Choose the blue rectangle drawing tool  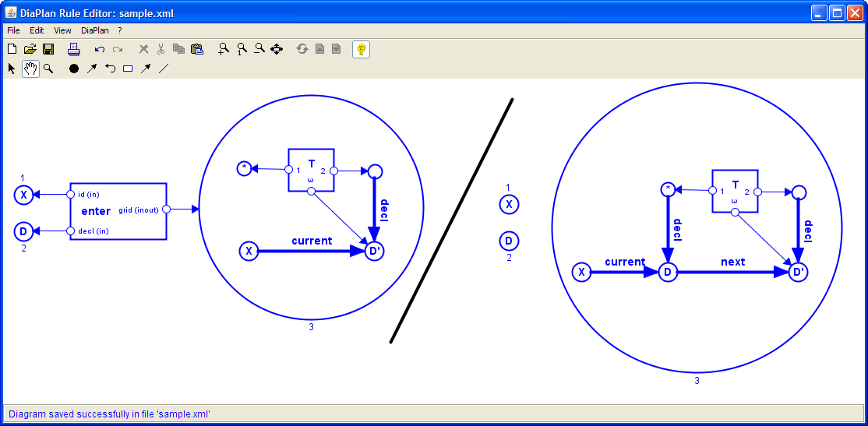coord(128,69)
